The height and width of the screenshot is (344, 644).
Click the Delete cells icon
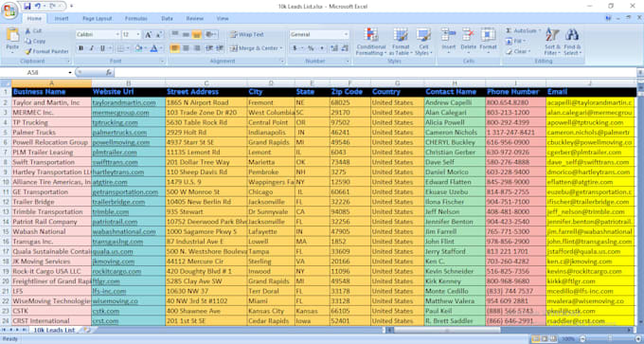coord(468,34)
